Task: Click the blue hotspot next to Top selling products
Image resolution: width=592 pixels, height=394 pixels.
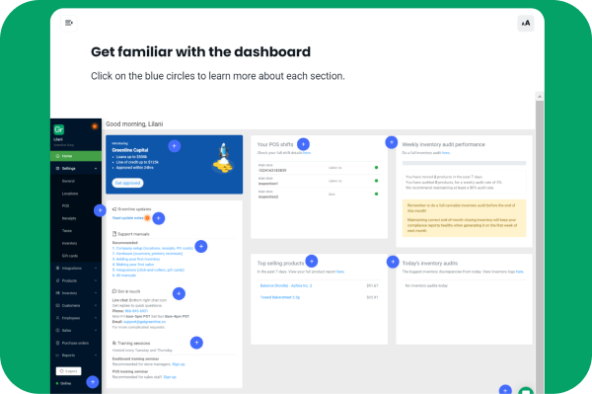Action: [x=311, y=261]
